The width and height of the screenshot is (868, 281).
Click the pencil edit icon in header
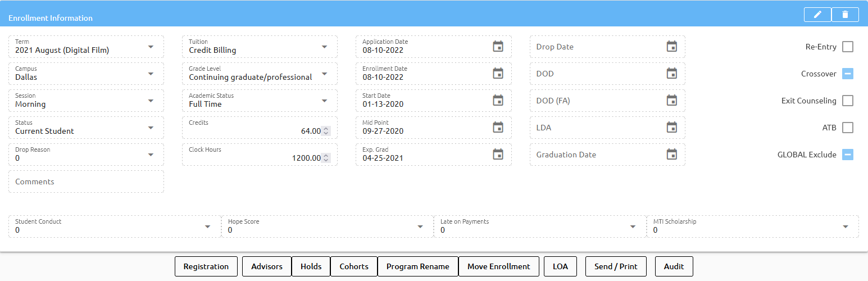[x=817, y=15]
